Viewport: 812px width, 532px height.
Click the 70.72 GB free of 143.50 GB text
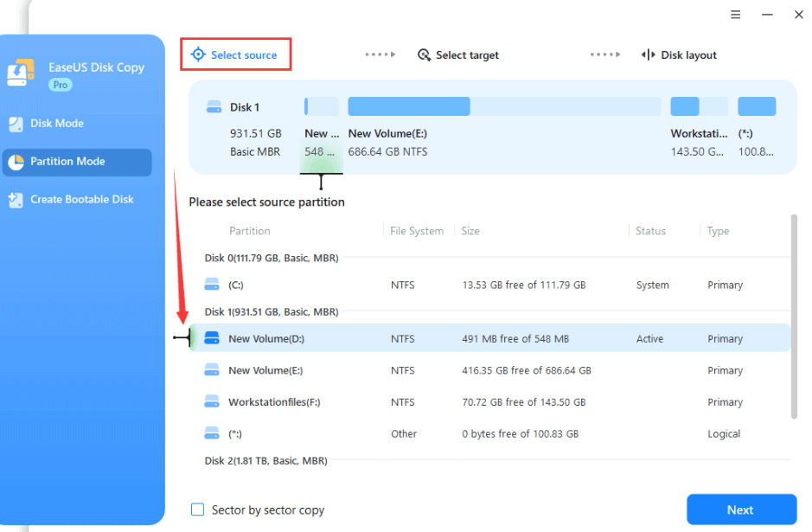point(523,402)
